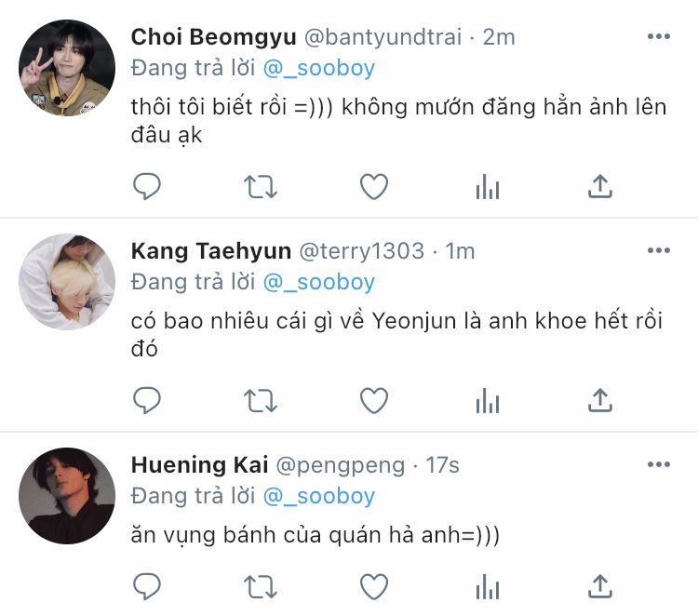Like Kang Taehyun's tweet
This screenshot has height=616, width=698.
coord(374,400)
